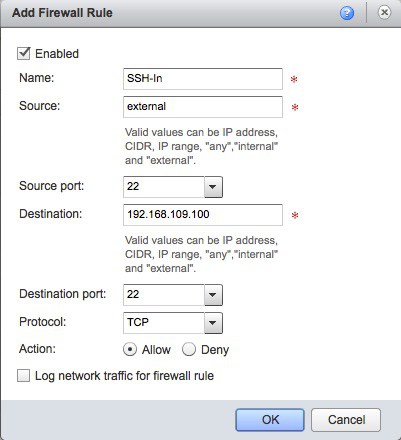Uncheck the Enabled checkbox
The image size is (401, 440).
[24, 53]
